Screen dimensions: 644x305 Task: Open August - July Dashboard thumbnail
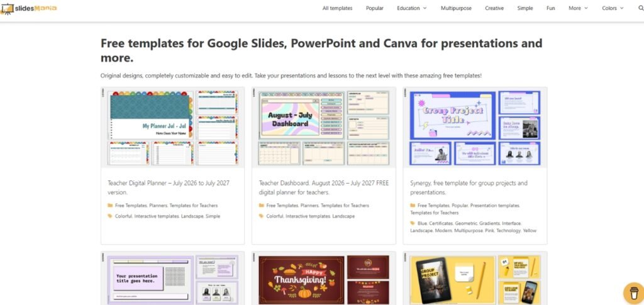[x=324, y=127]
